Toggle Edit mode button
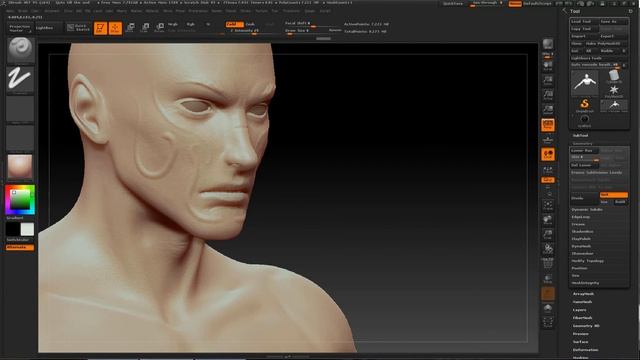Screen dimensions: 640x360 click(x=100, y=28)
